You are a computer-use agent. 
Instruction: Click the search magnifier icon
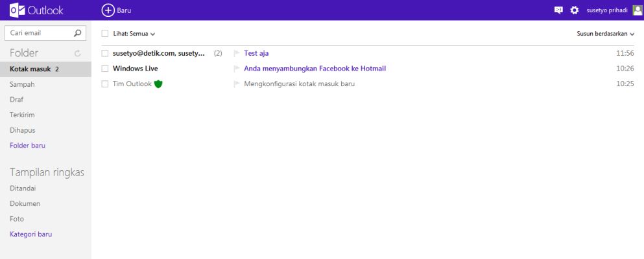[78, 32]
